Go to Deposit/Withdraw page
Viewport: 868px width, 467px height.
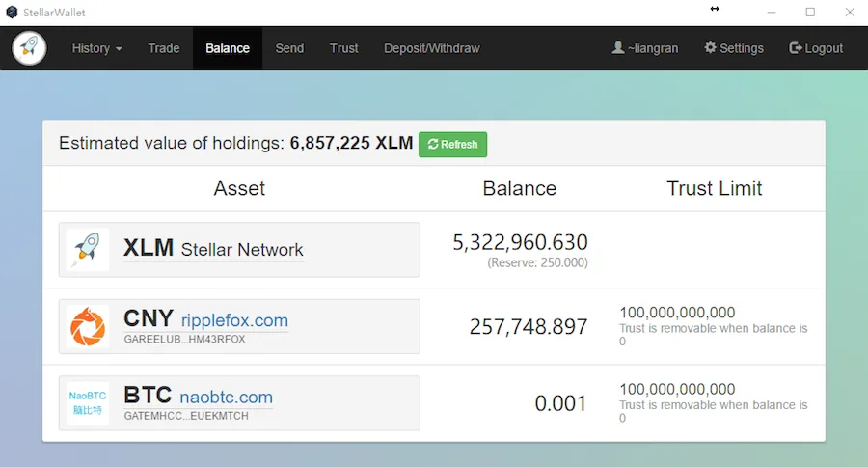click(x=431, y=48)
